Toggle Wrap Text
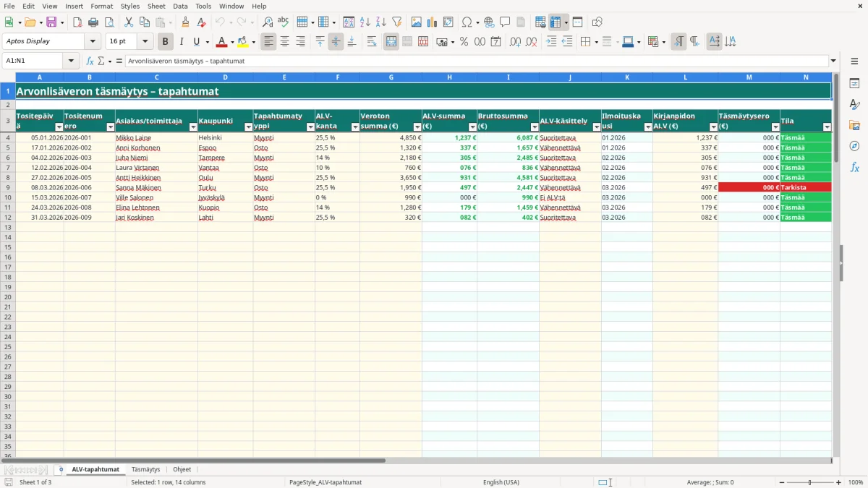This screenshot has height=488, width=868. tap(372, 42)
